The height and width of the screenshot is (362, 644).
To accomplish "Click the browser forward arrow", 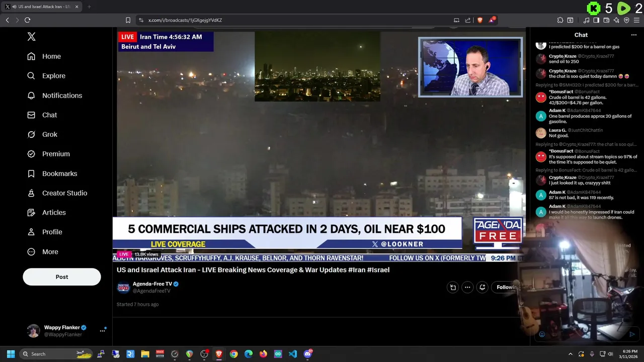I will point(17,20).
